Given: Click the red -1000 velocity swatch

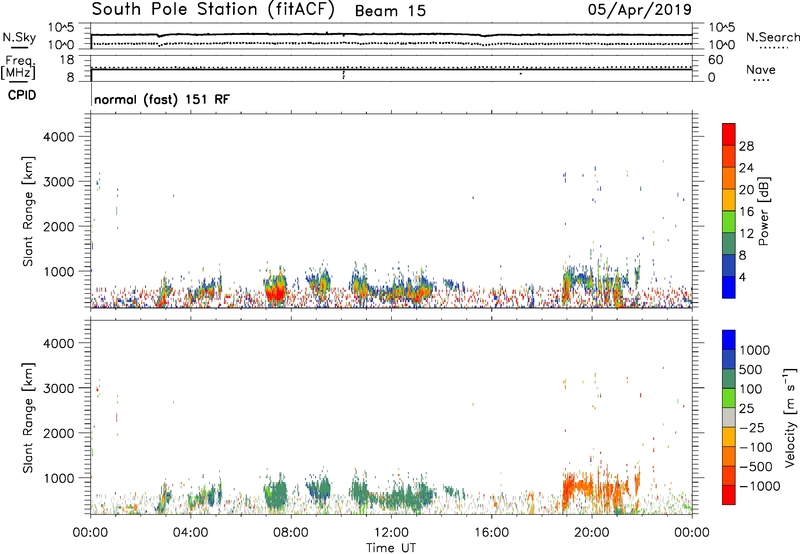Looking at the screenshot, I should click(x=729, y=495).
